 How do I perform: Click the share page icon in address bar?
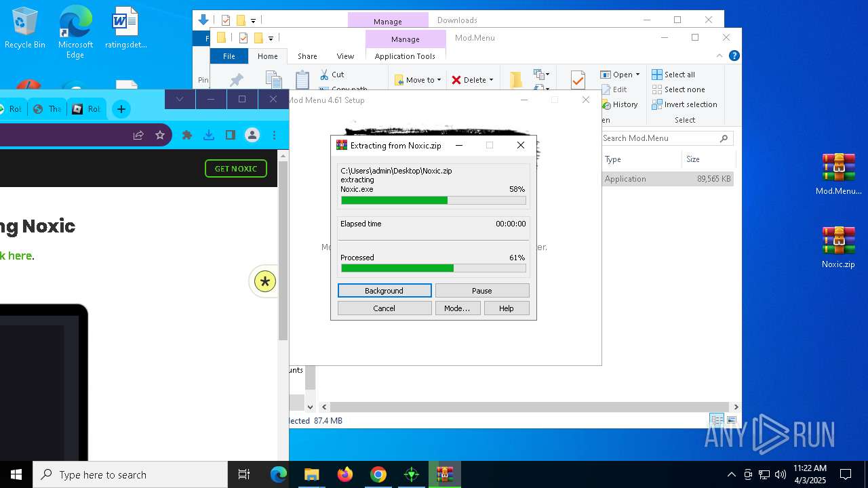pos(138,136)
